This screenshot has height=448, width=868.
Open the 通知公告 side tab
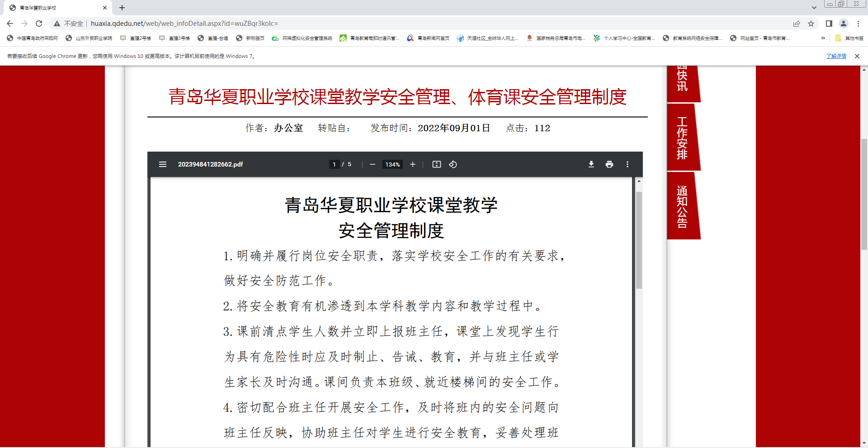click(682, 206)
